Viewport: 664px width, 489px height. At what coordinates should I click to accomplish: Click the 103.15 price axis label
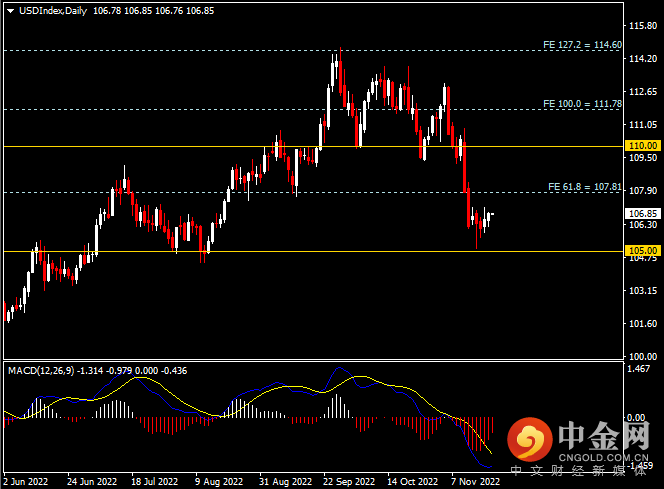(x=643, y=291)
